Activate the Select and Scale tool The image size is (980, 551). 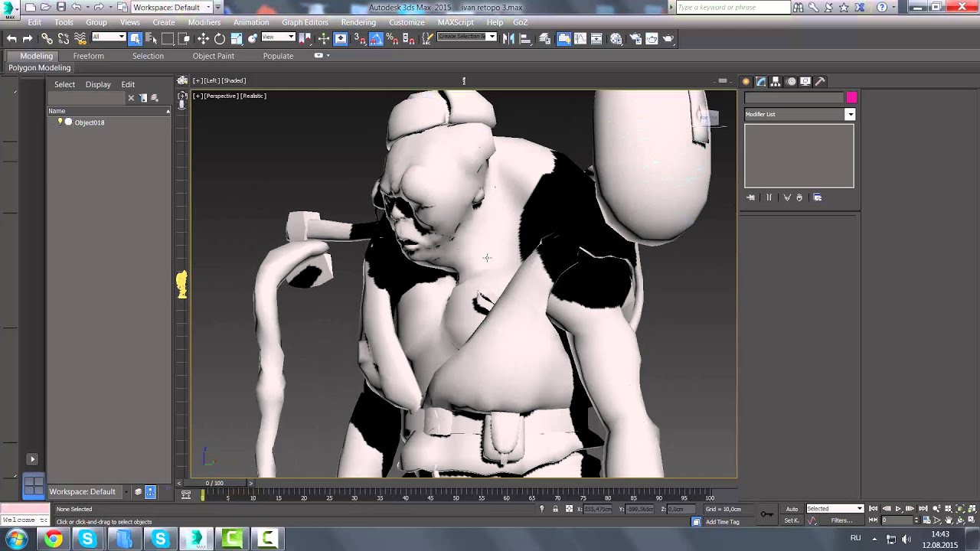[237, 38]
